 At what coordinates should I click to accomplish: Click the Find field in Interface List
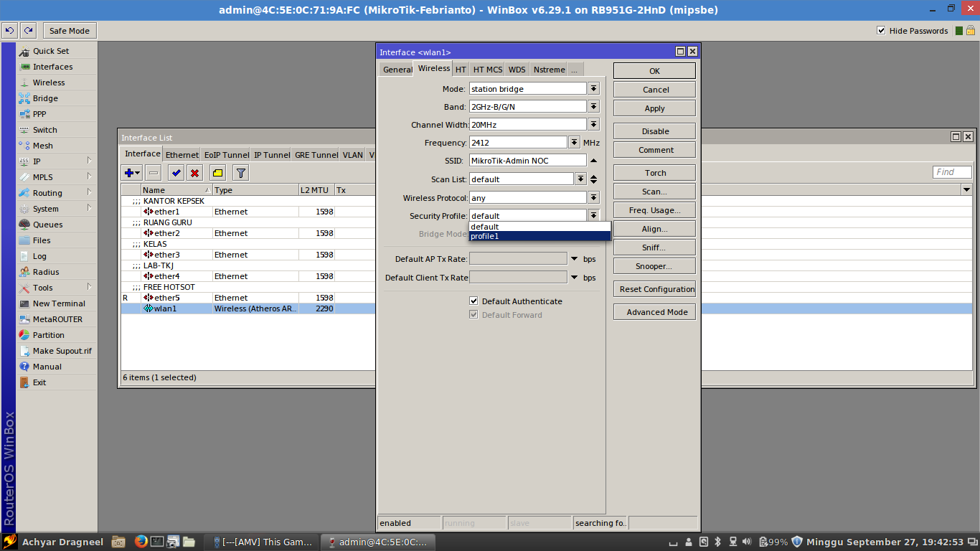pyautogui.click(x=952, y=172)
